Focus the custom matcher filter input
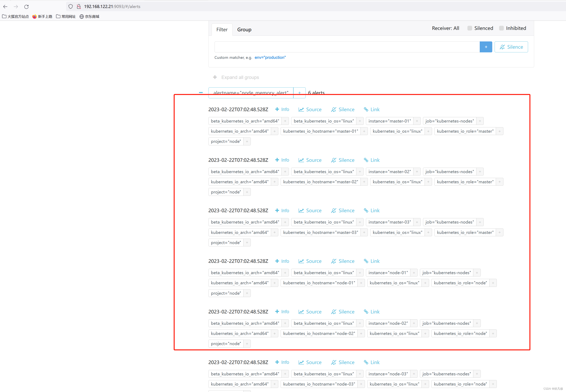566x392 pixels. [x=347, y=47]
